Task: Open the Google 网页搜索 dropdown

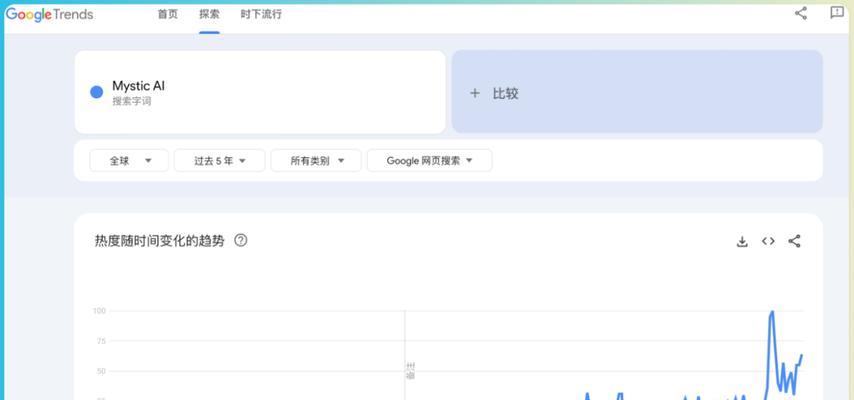Action: (430, 161)
